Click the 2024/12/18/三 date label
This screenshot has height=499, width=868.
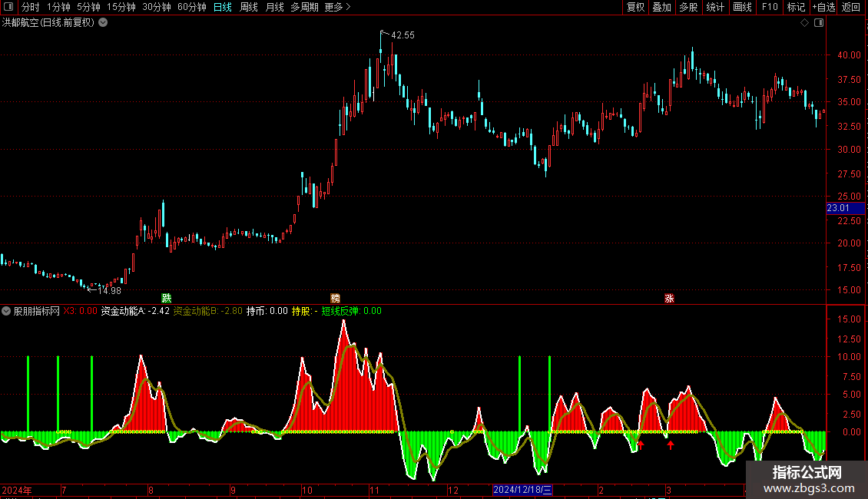[x=522, y=490]
